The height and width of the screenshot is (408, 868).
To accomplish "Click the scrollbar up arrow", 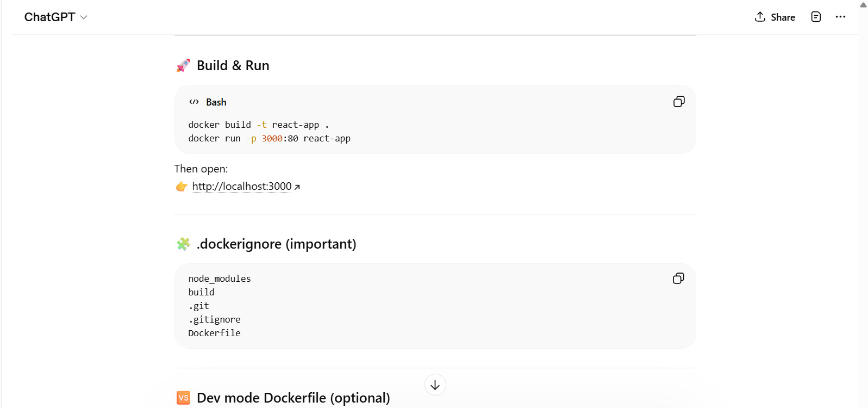I will point(863,5).
